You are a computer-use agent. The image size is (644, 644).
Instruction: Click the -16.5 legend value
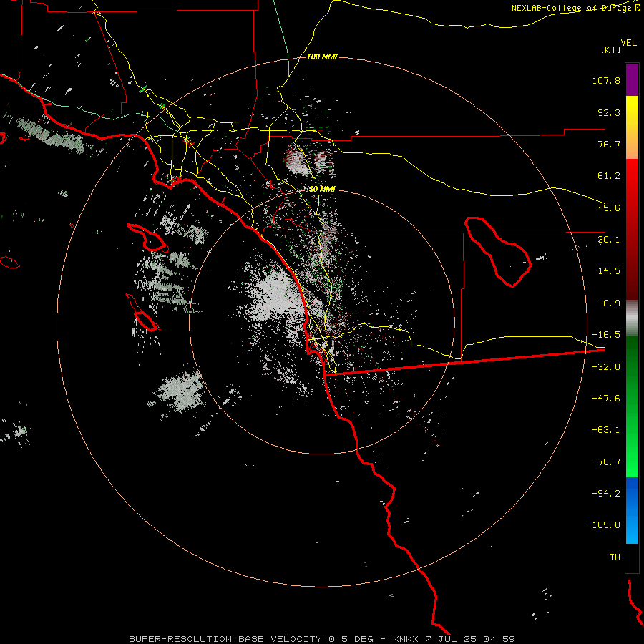click(606, 335)
